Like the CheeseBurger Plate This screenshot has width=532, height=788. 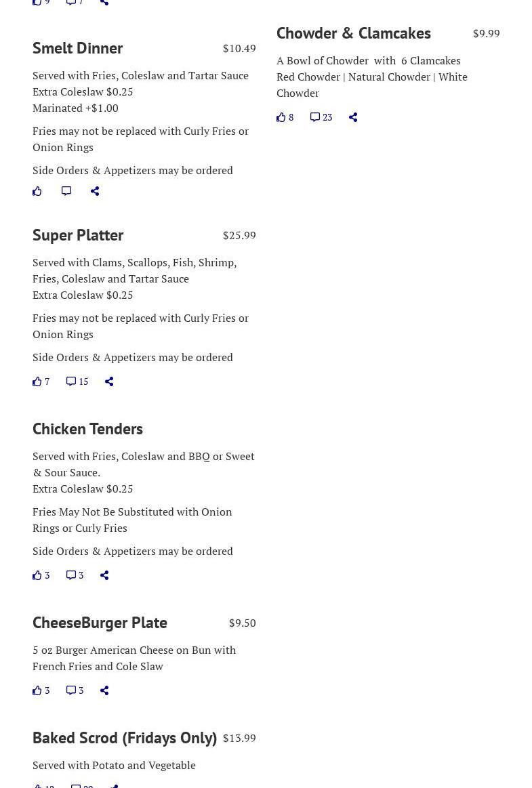(41, 690)
